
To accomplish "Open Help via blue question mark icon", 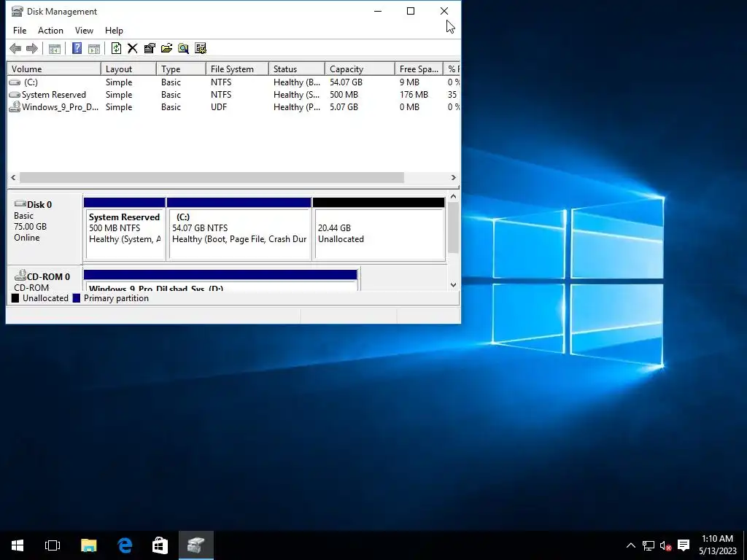I will point(77,48).
